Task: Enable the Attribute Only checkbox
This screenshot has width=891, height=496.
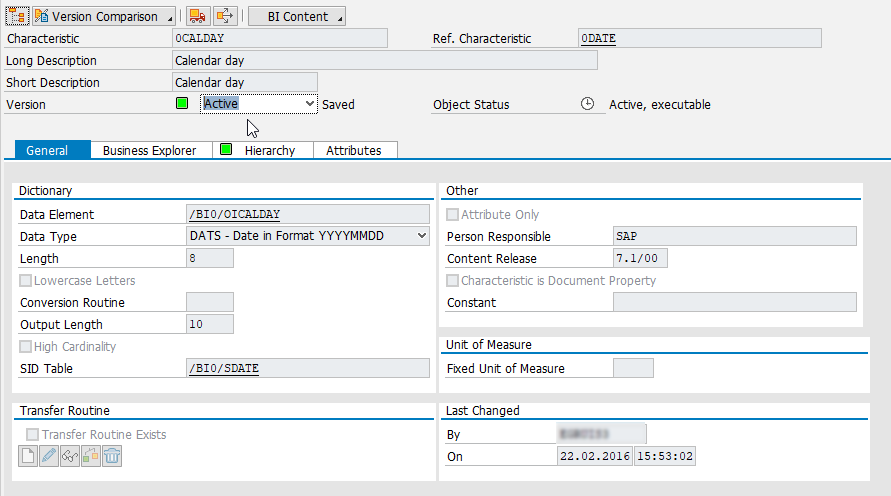Action: pyautogui.click(x=454, y=215)
